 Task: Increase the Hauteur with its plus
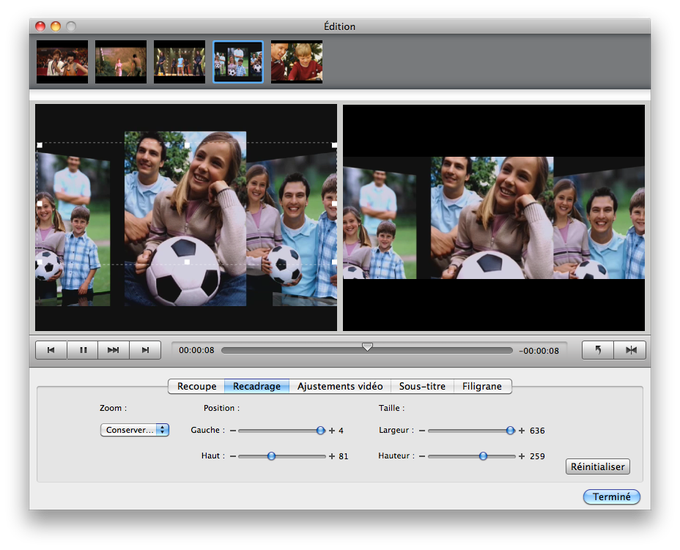522,456
